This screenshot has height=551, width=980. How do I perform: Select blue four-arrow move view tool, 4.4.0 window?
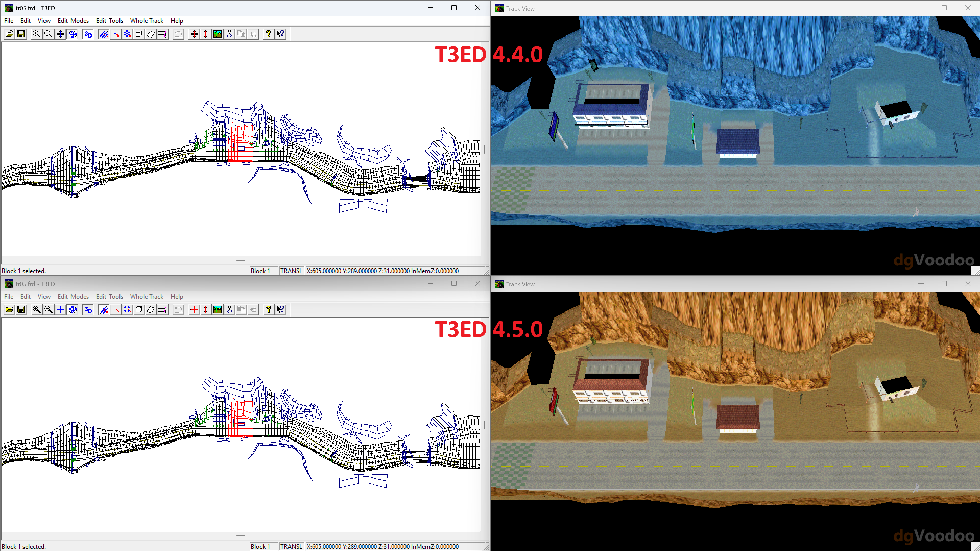pyautogui.click(x=61, y=34)
